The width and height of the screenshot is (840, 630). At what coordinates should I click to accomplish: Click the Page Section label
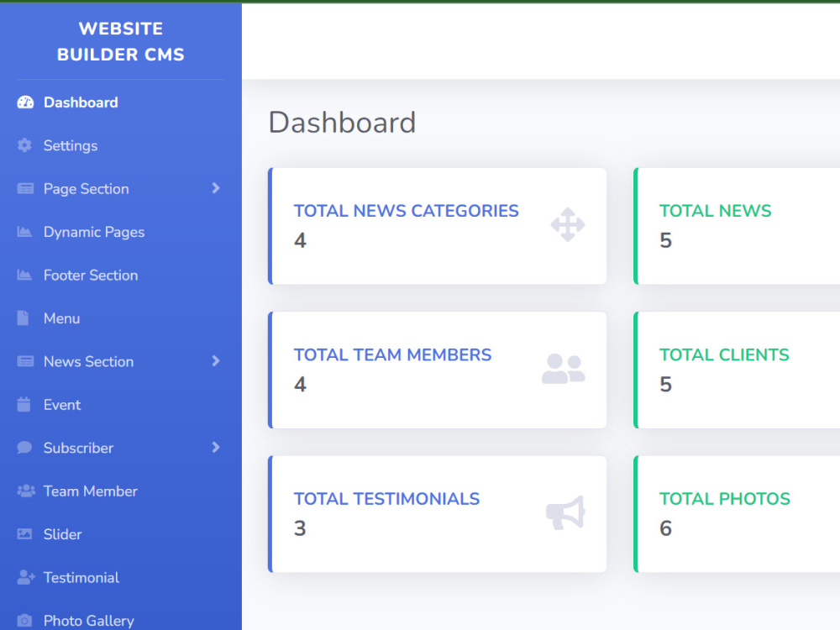pos(87,189)
